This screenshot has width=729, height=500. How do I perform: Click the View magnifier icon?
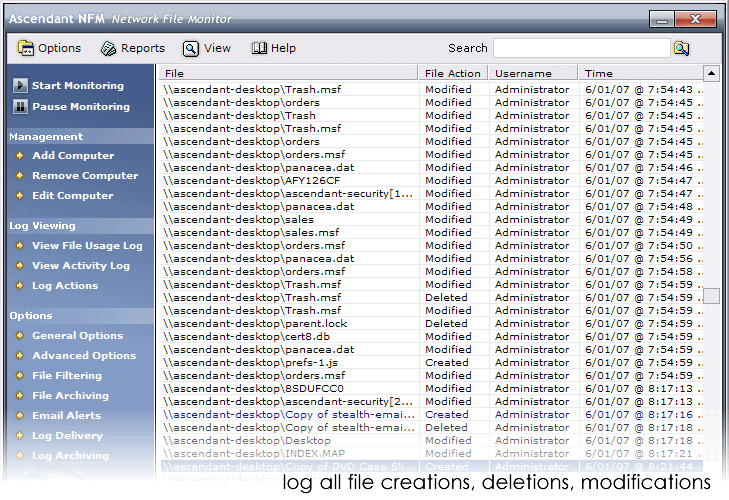190,48
